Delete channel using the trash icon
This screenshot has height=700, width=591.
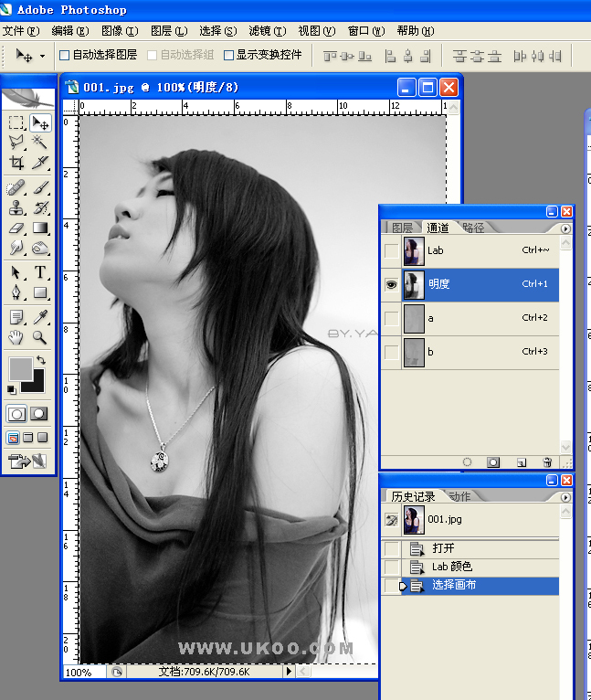pos(547,463)
